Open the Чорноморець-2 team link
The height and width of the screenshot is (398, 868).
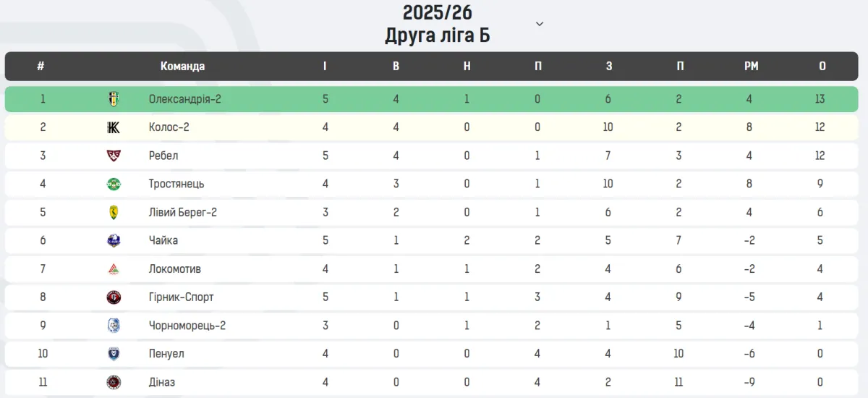(187, 326)
